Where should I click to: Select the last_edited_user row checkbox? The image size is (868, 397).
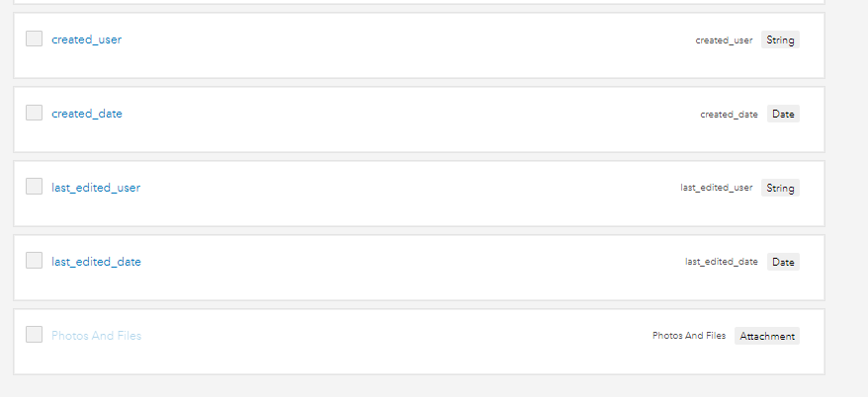pos(35,187)
